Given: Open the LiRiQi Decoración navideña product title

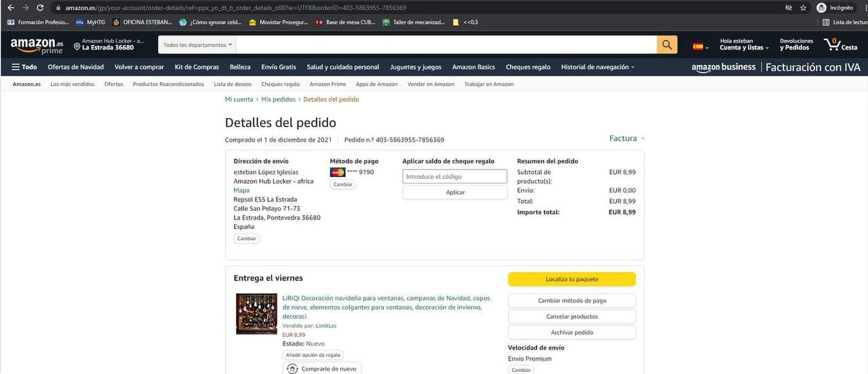Looking at the screenshot, I should (x=386, y=307).
